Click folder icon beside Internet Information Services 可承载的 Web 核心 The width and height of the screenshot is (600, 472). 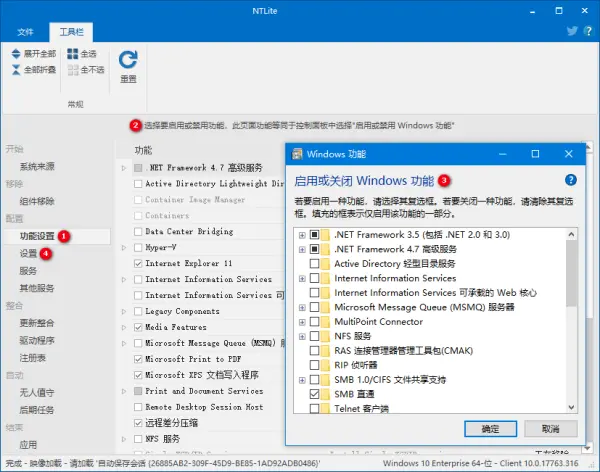tap(325, 293)
